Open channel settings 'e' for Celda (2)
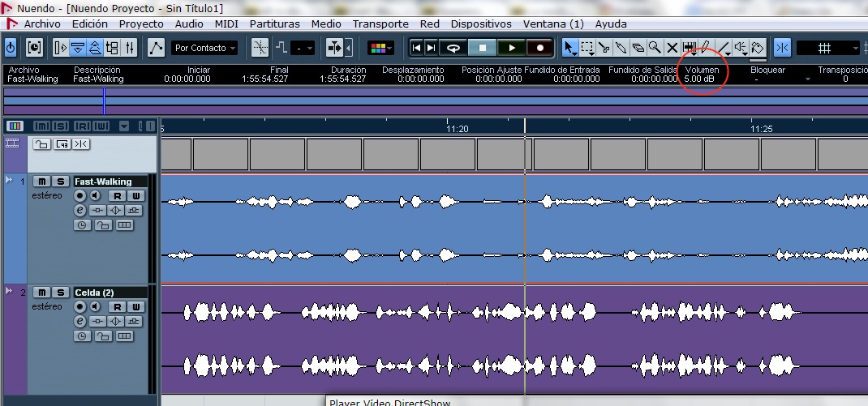 point(80,322)
